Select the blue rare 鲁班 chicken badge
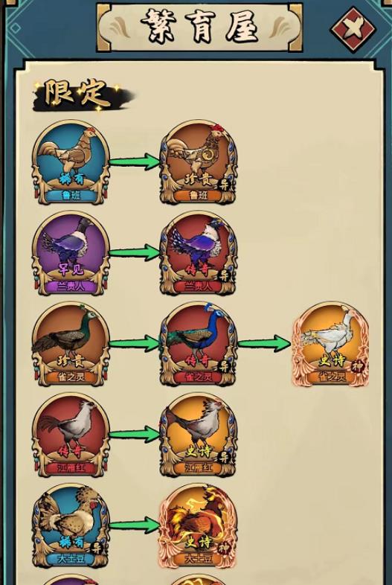 (71, 162)
